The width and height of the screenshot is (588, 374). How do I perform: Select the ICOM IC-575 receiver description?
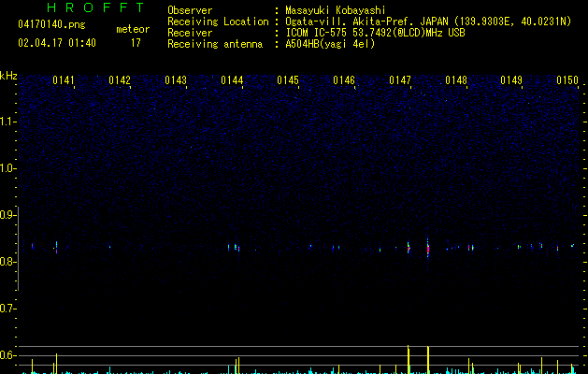pyautogui.click(x=376, y=33)
